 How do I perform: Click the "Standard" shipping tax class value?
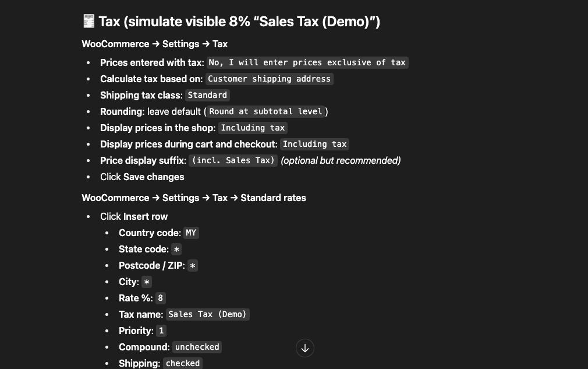tap(208, 95)
